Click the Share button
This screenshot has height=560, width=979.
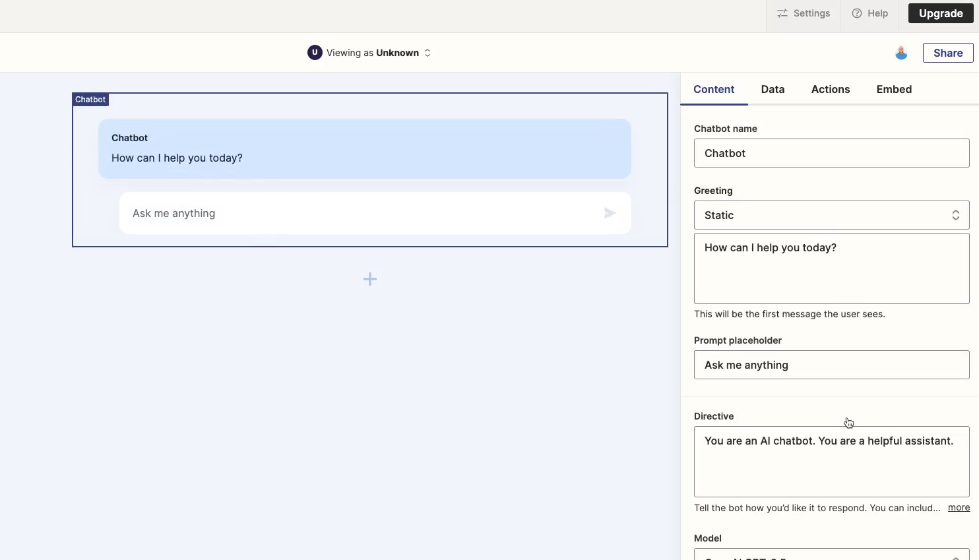coord(948,53)
